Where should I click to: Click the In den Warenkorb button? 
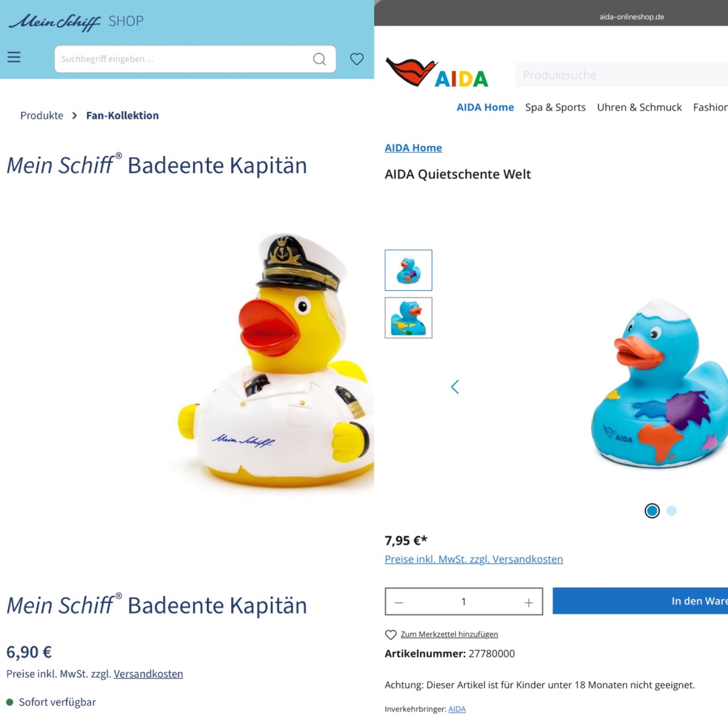640,601
